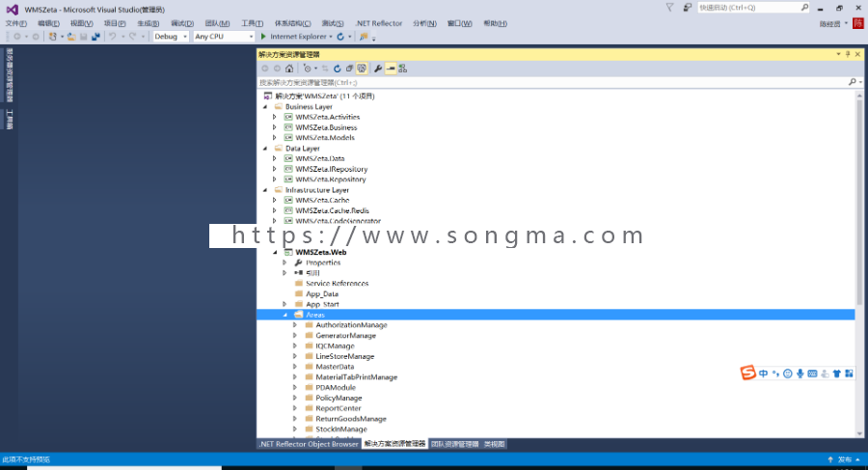Viewport: 868px width, 470px height.
Task: Open the 帮助(H) menu
Action: click(x=495, y=23)
